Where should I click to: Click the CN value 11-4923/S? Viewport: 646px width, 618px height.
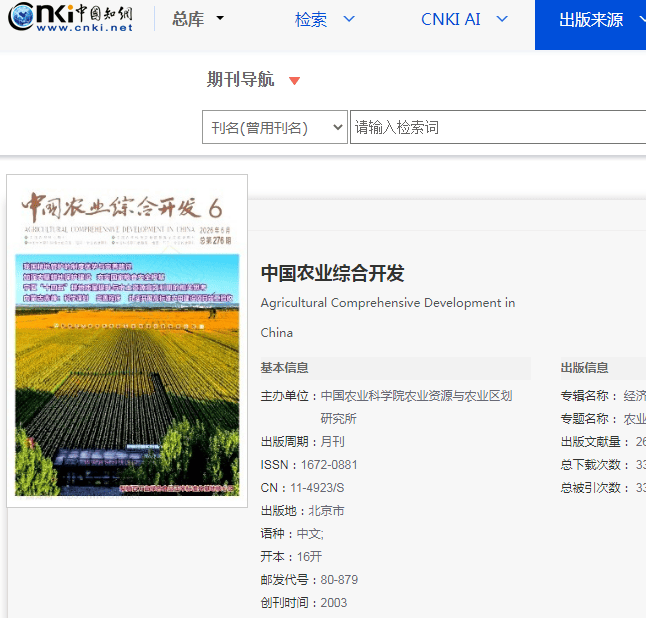pyautogui.click(x=317, y=488)
